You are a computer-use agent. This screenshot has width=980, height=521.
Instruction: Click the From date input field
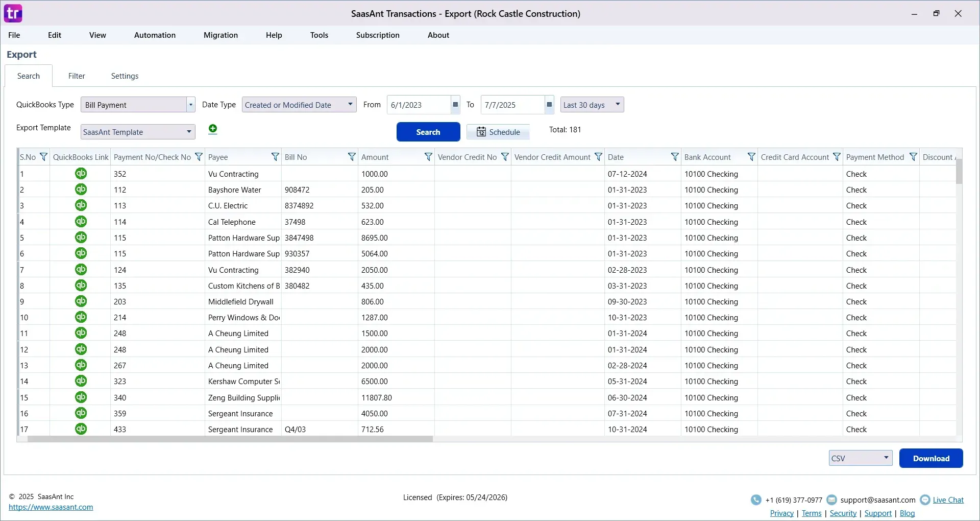pos(419,105)
